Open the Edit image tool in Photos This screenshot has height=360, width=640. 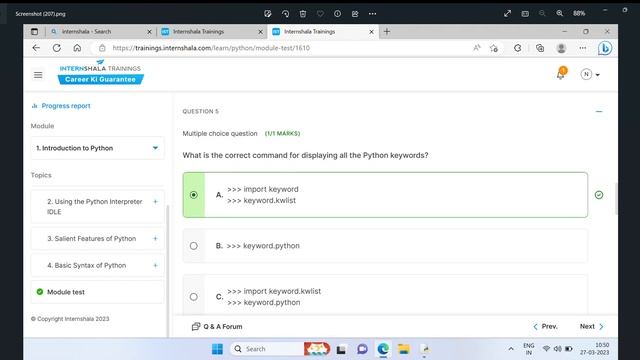tap(268, 13)
